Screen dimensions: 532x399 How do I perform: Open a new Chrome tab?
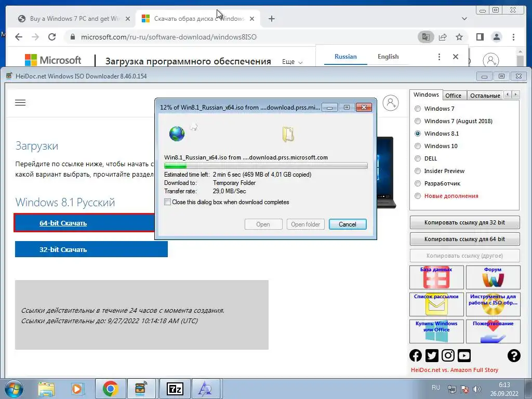271,19
